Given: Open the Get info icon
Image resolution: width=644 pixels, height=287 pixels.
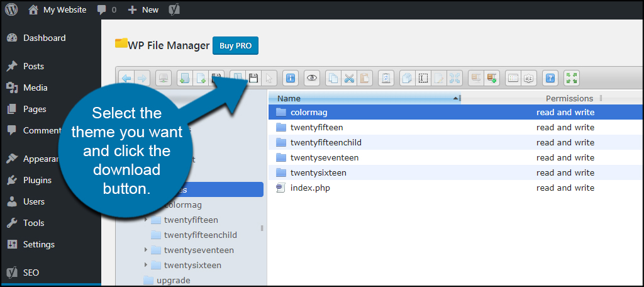Looking at the screenshot, I should (291, 77).
